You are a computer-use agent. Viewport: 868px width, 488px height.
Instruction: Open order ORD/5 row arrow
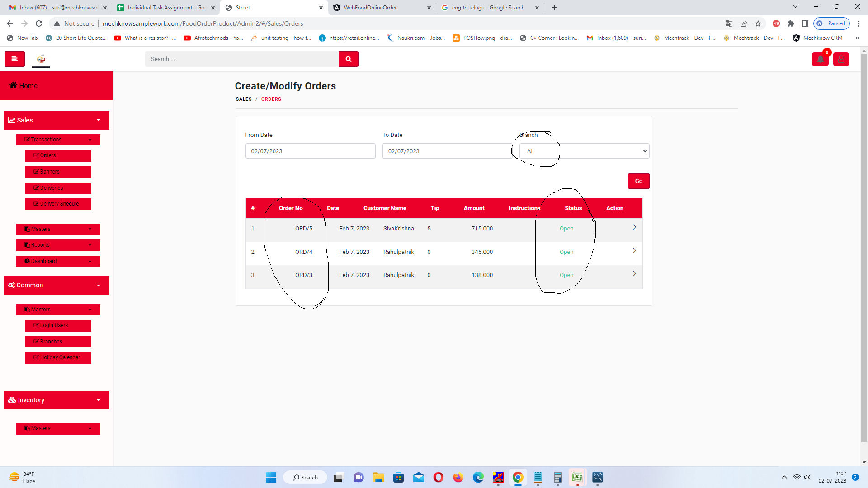coord(634,227)
